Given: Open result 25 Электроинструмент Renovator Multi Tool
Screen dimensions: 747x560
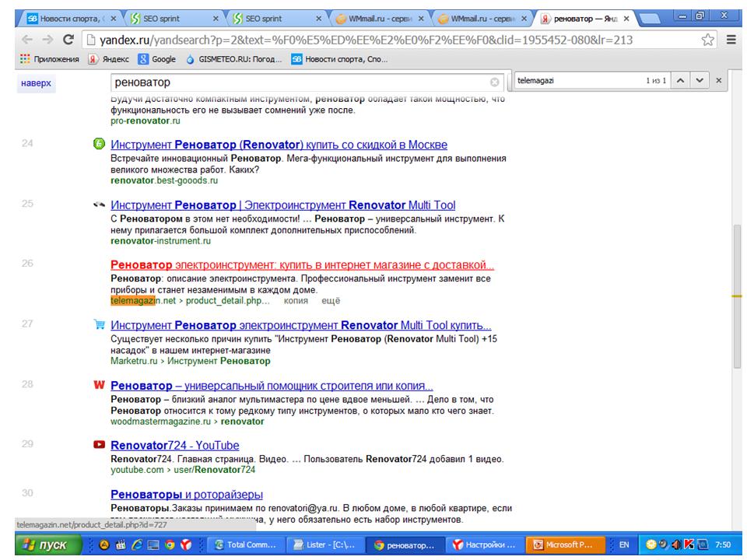Looking at the screenshot, I should [283, 205].
